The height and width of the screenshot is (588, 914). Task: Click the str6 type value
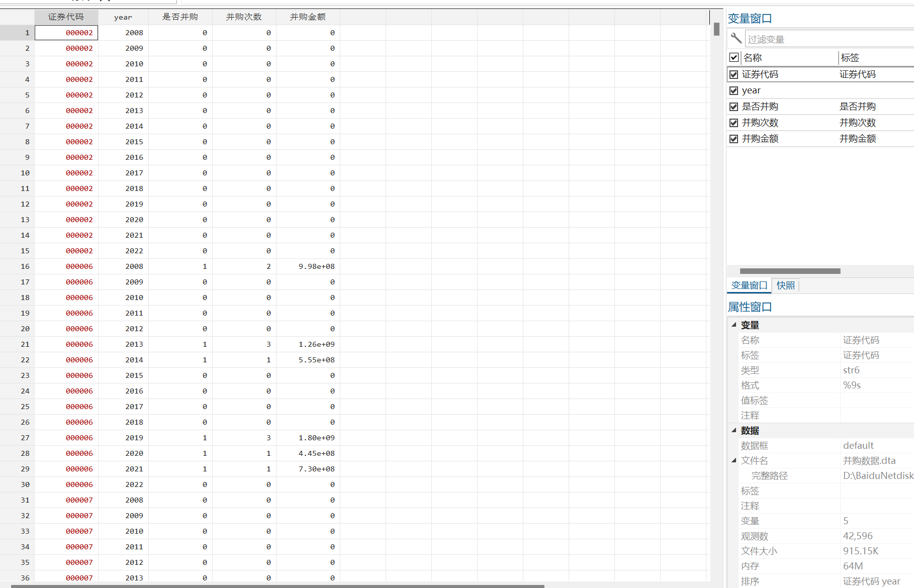pos(851,370)
